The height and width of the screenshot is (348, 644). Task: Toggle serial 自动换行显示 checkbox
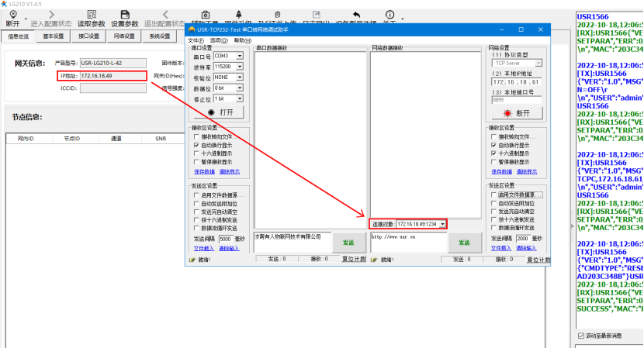pos(196,145)
